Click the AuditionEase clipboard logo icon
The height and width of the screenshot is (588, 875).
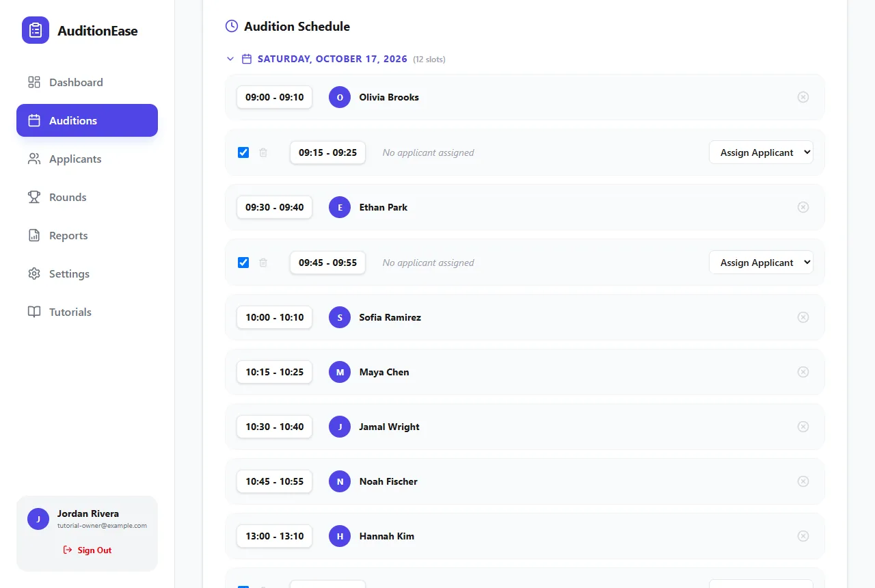pos(36,30)
